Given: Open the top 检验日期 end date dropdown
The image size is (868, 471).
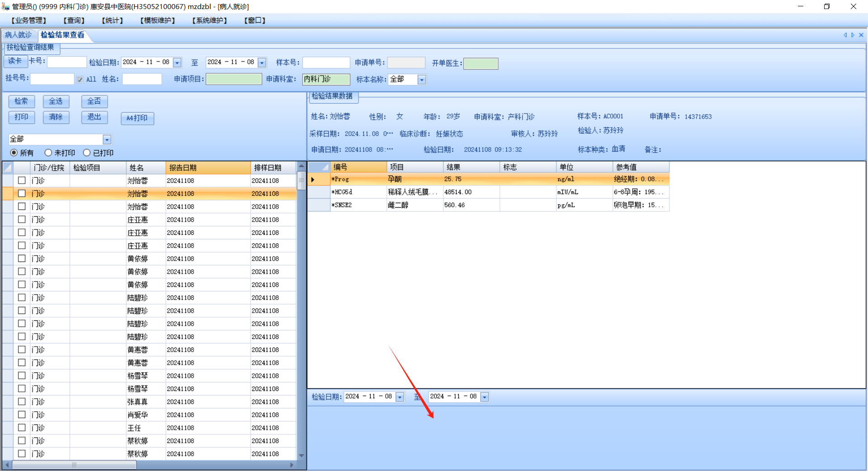Looking at the screenshot, I should (262, 63).
